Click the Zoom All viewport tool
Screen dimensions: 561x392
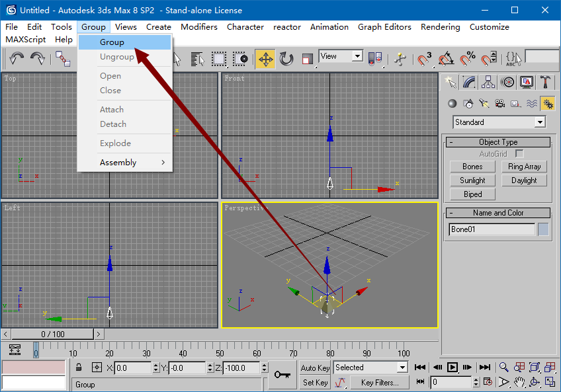pyautogui.click(x=519, y=368)
